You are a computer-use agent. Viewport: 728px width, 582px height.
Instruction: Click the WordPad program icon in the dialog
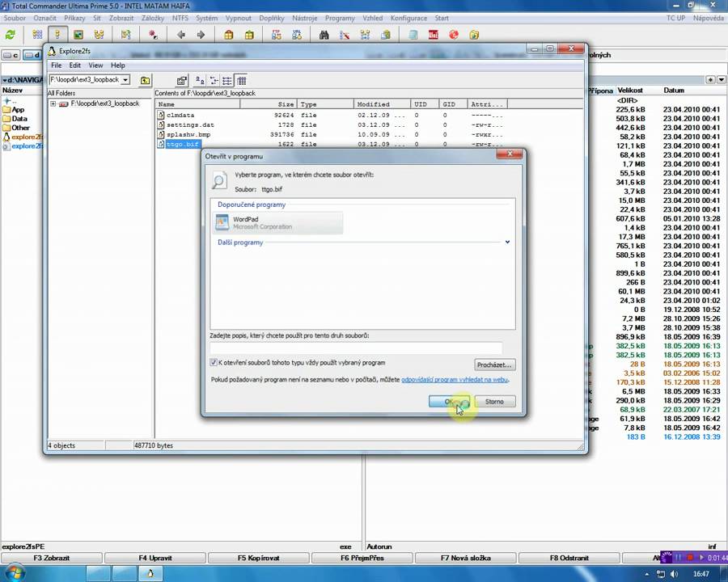point(222,223)
